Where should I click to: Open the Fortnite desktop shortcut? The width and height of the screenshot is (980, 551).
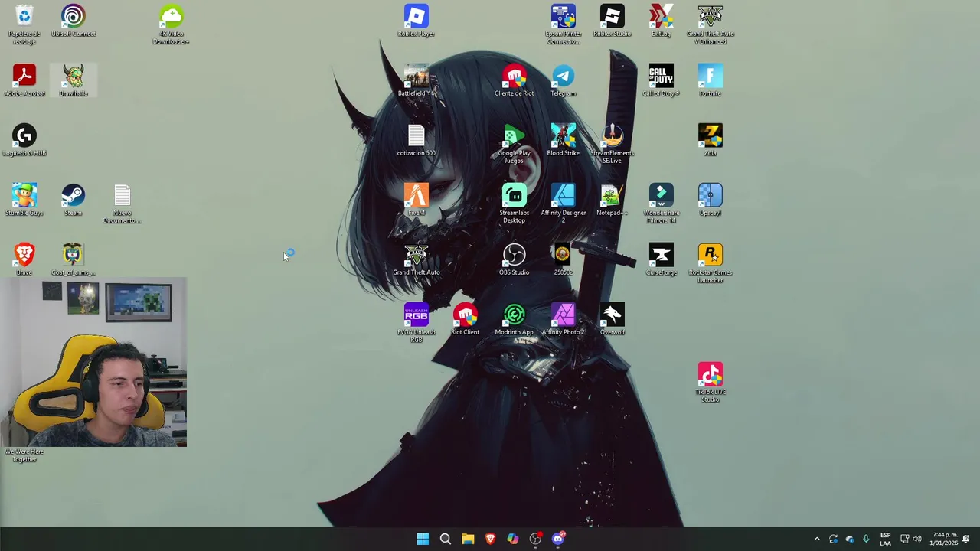click(710, 81)
